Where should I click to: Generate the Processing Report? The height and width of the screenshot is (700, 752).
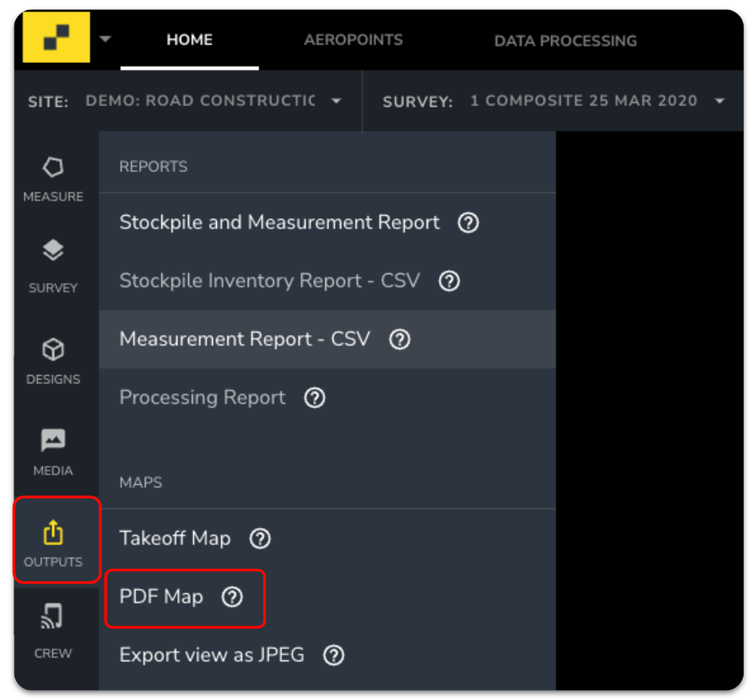point(202,398)
